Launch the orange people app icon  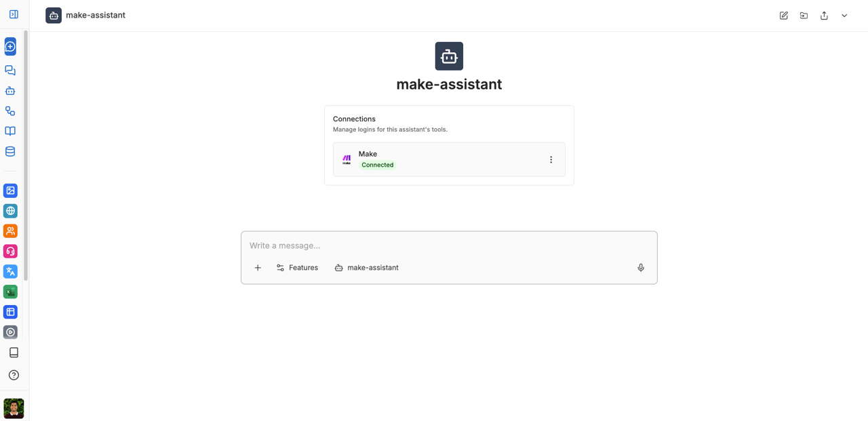[x=10, y=231]
